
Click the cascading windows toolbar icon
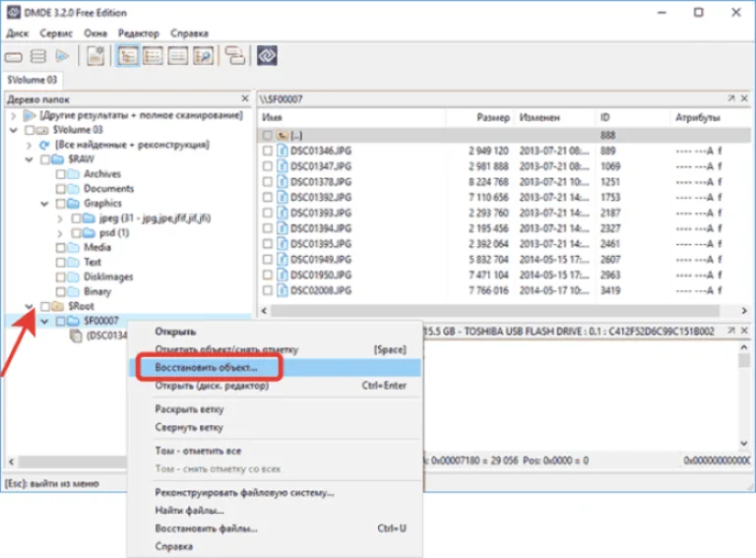[x=235, y=56]
